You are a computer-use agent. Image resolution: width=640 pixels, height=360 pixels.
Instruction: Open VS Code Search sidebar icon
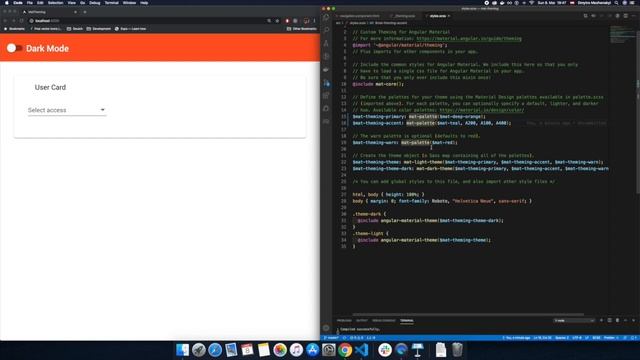click(326, 30)
